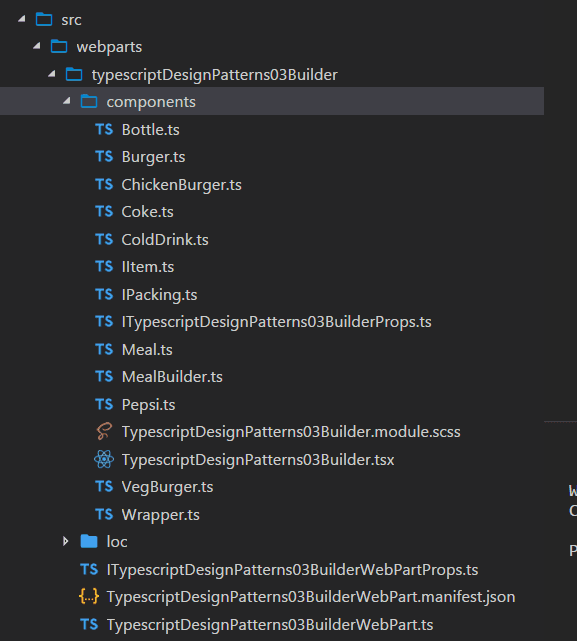Expand the loc folder arrow

point(65,542)
